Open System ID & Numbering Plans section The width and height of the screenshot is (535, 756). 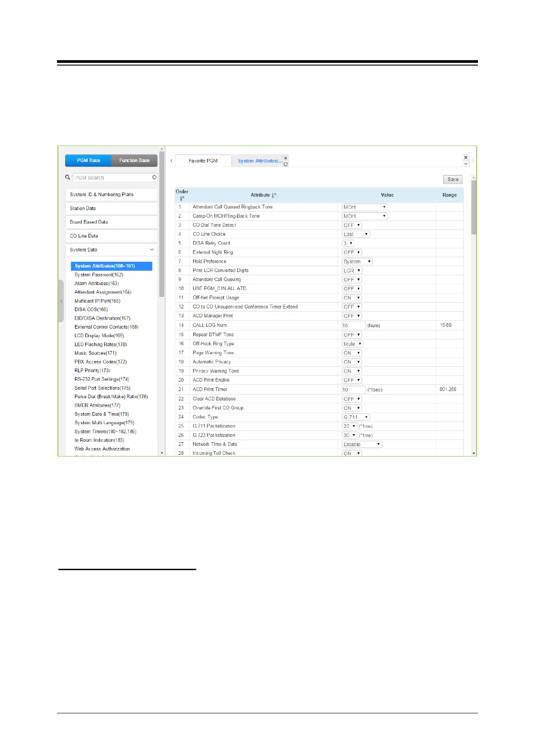[111, 194]
